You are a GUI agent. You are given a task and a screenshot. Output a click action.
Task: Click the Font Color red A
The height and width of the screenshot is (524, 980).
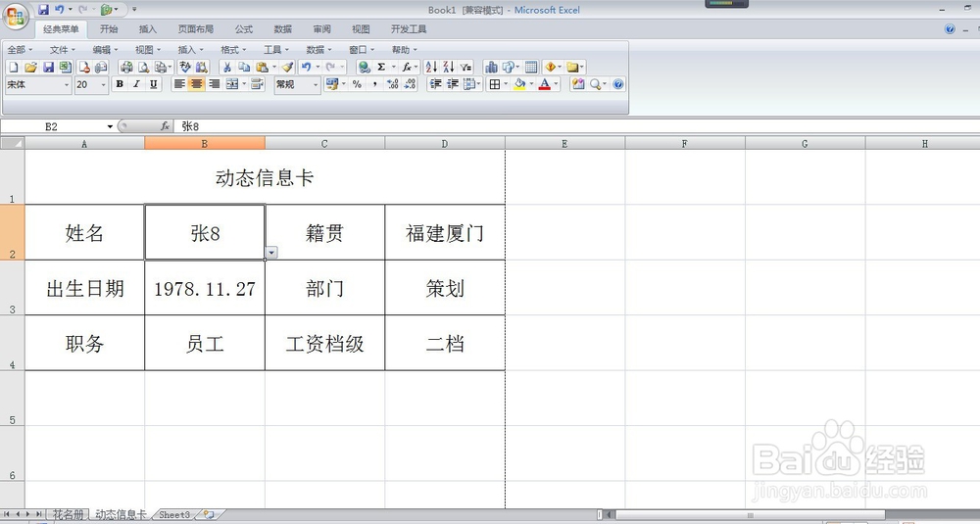pos(544,84)
